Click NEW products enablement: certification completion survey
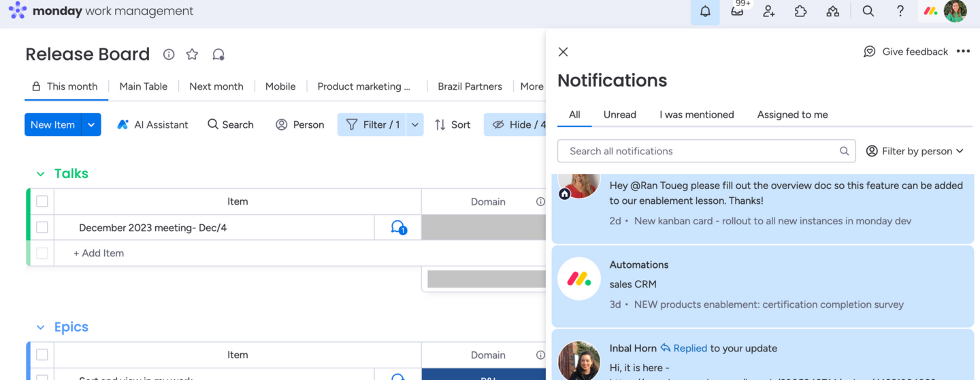This screenshot has height=380, width=980. coord(769,305)
